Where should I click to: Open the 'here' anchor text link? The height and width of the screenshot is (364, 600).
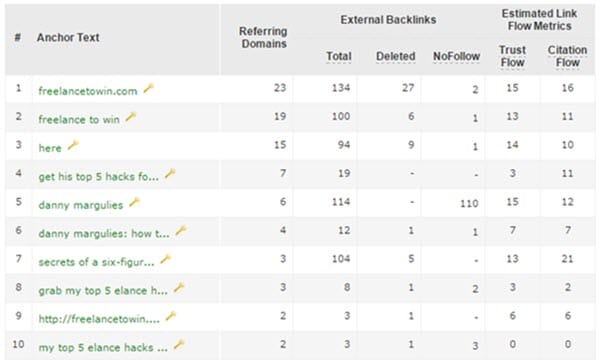point(50,148)
